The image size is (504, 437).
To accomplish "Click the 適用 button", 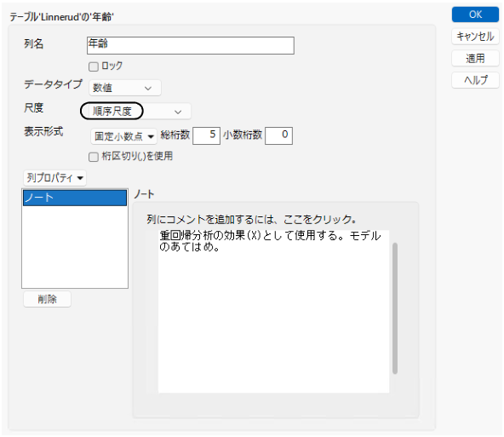I will [475, 58].
